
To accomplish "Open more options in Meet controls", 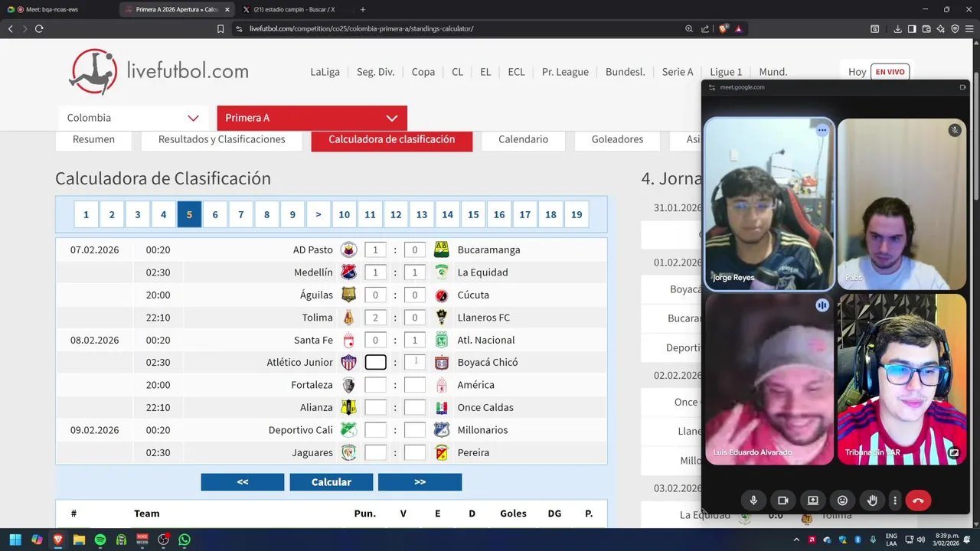I will pyautogui.click(x=894, y=500).
